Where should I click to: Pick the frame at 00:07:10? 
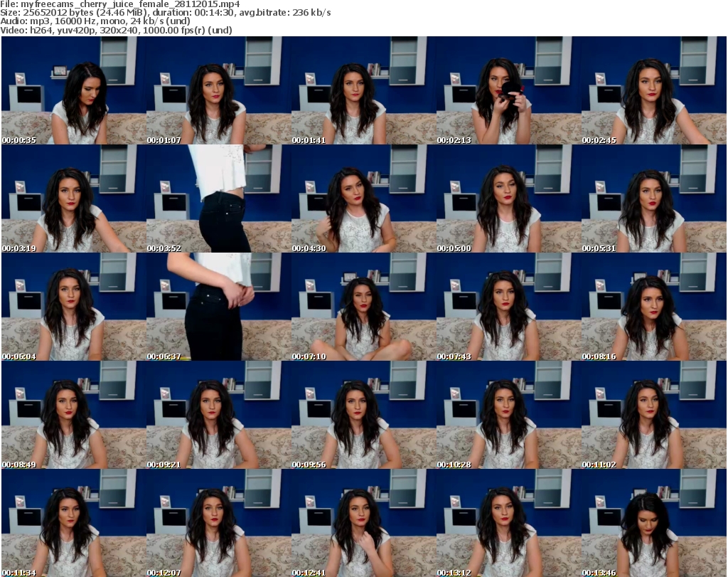[x=363, y=307]
